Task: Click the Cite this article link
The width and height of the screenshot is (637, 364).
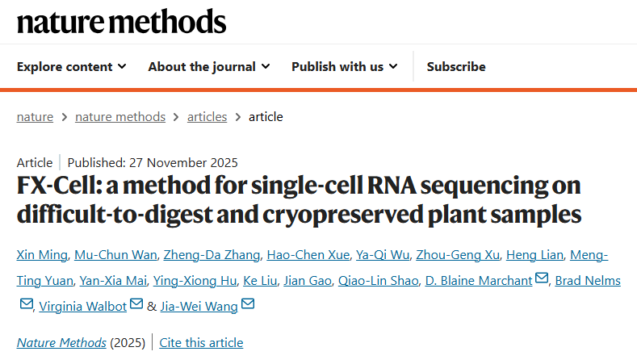Action: point(201,342)
